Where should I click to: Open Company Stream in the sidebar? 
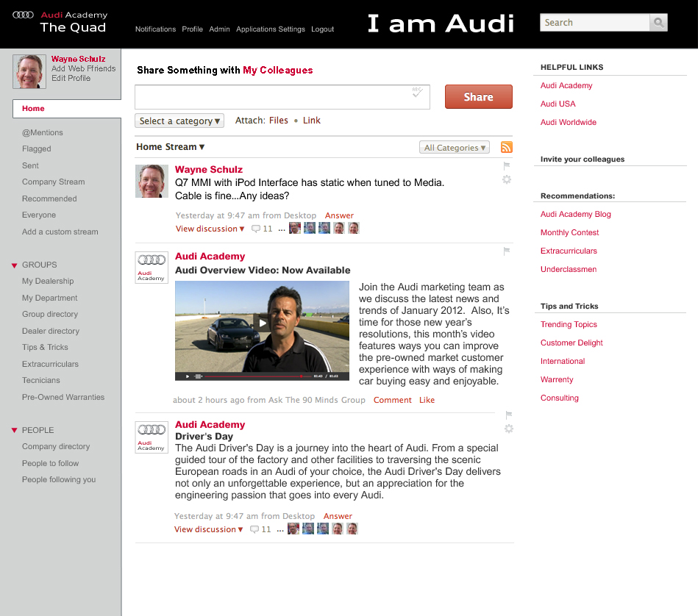pos(54,182)
